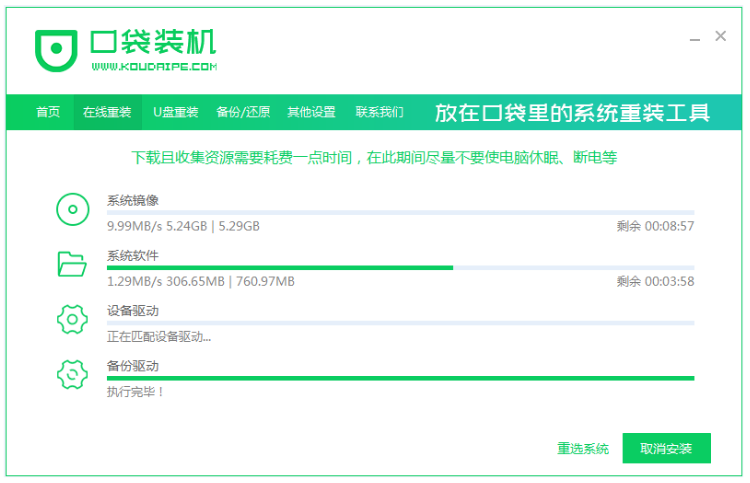The width and height of the screenshot is (750, 483).
Task: Click the 系统镜像 download progress bar
Action: point(400,213)
